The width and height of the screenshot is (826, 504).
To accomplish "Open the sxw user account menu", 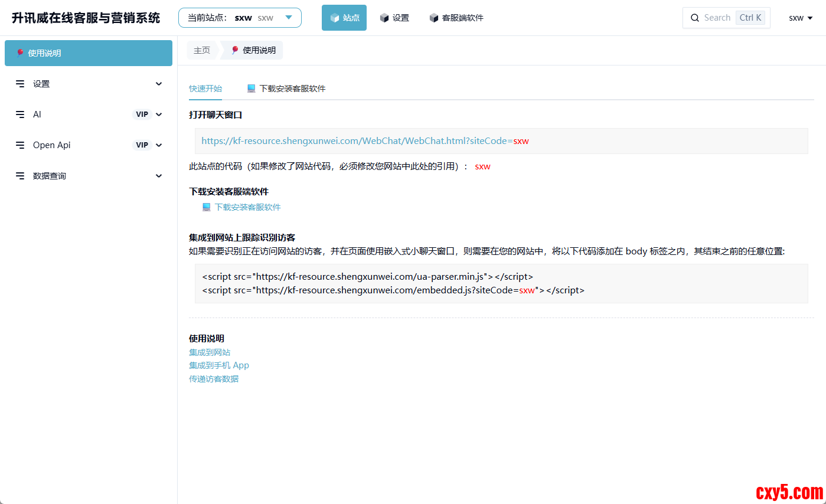I will [x=801, y=18].
